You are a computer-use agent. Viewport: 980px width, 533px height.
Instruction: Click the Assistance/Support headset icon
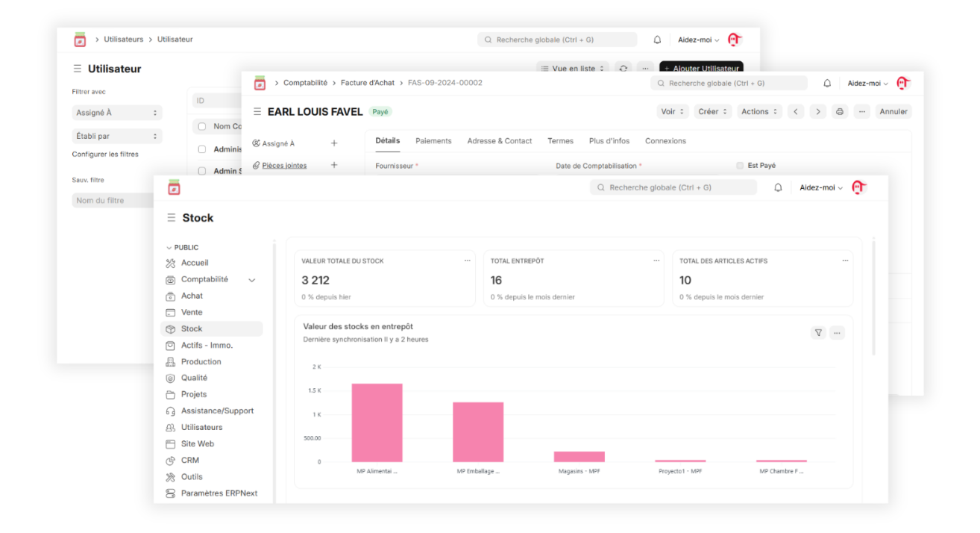(170, 411)
